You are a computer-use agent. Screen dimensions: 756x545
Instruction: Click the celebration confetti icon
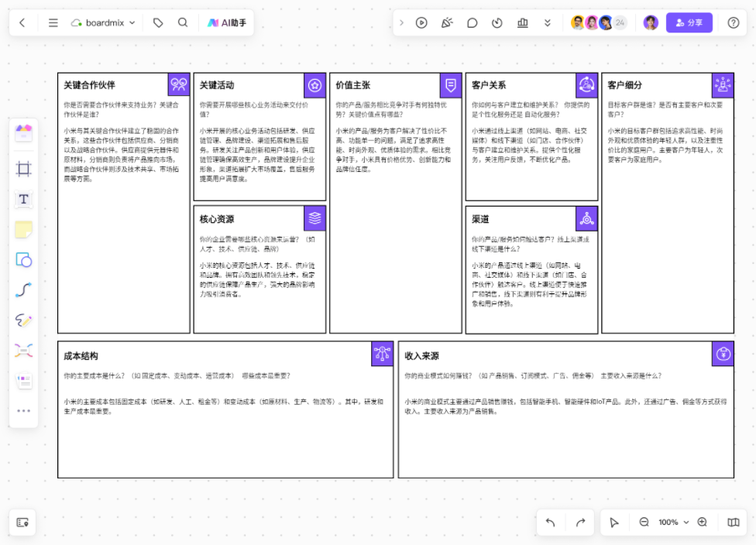tap(447, 22)
